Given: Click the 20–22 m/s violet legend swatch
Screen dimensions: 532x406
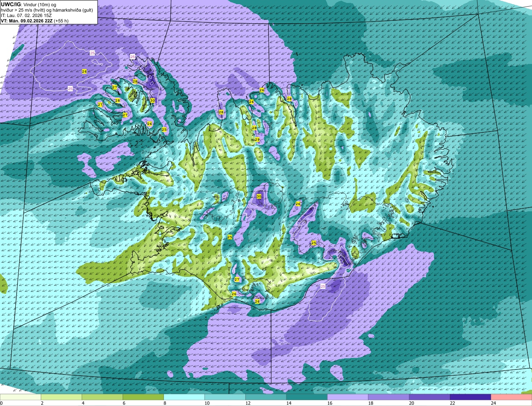Looking at the screenshot, I should click(x=430, y=397).
